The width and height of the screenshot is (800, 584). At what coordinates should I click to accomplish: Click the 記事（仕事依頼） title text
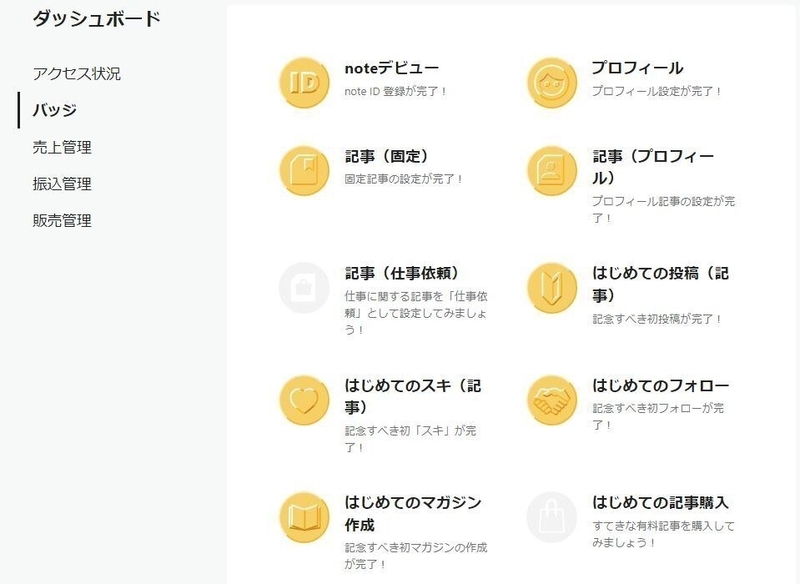[x=403, y=273]
